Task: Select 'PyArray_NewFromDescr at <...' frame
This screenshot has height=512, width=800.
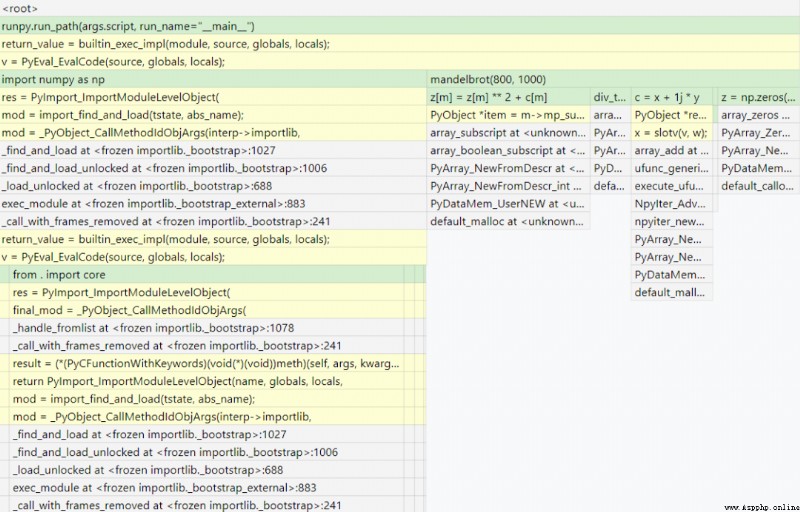Action: point(508,168)
